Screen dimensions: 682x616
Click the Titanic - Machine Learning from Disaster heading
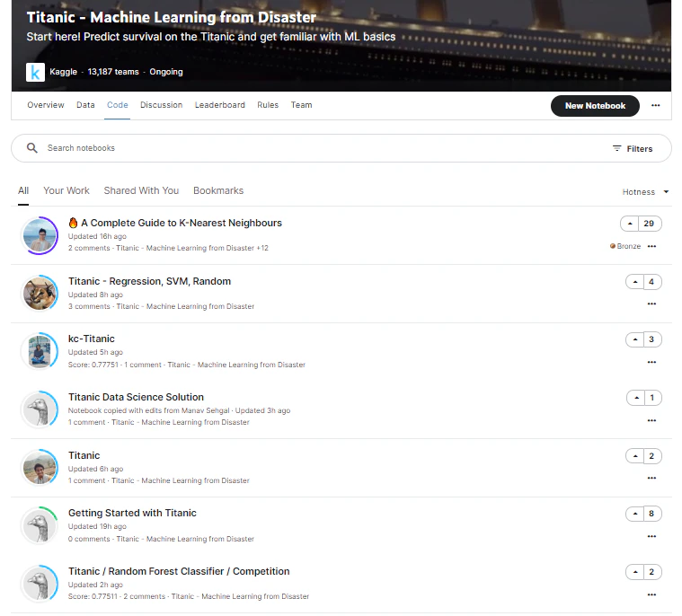pos(172,17)
